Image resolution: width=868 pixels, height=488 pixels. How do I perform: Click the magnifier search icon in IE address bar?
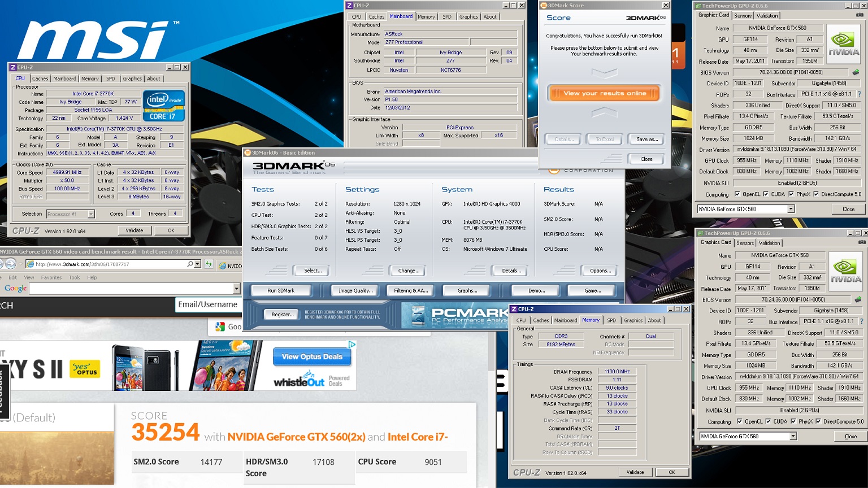tap(190, 264)
